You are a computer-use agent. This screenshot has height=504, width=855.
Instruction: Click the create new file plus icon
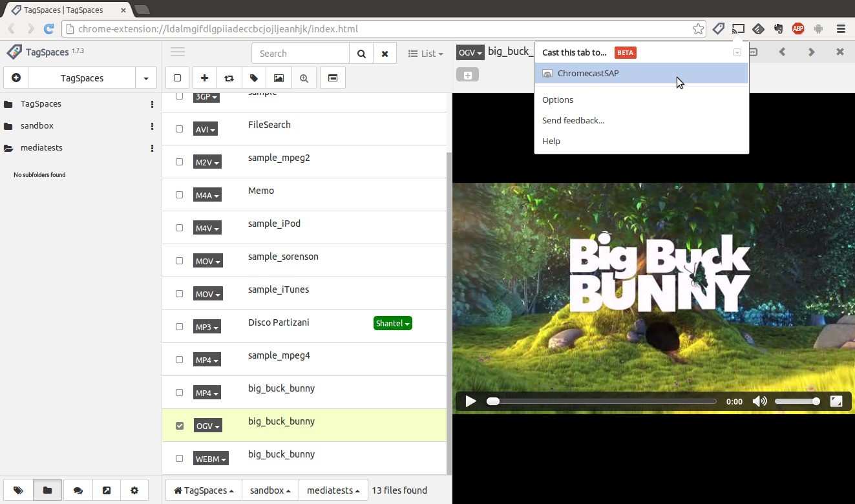(204, 78)
